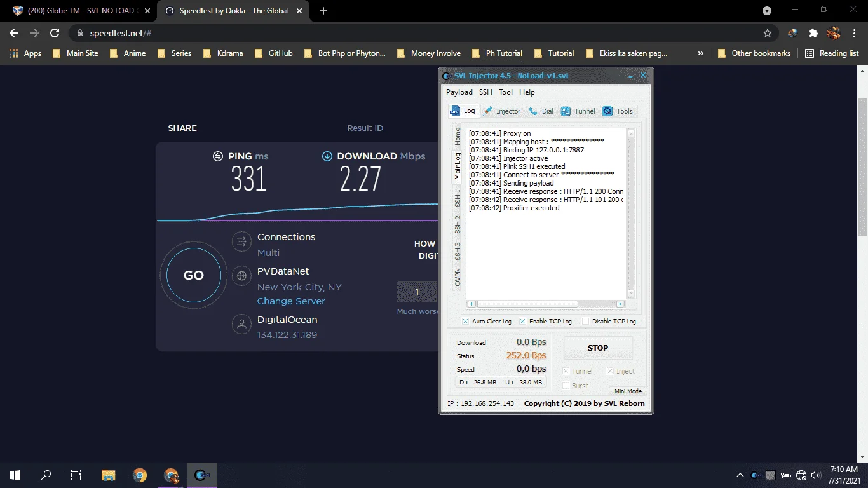Open Task View on the taskbar
The height and width of the screenshot is (488, 868).
coord(76,475)
